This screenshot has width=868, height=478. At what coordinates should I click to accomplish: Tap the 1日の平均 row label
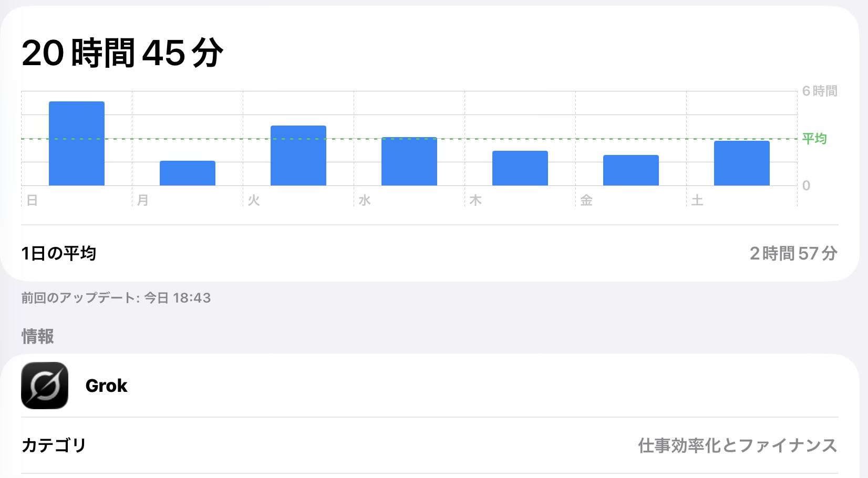[x=59, y=254]
